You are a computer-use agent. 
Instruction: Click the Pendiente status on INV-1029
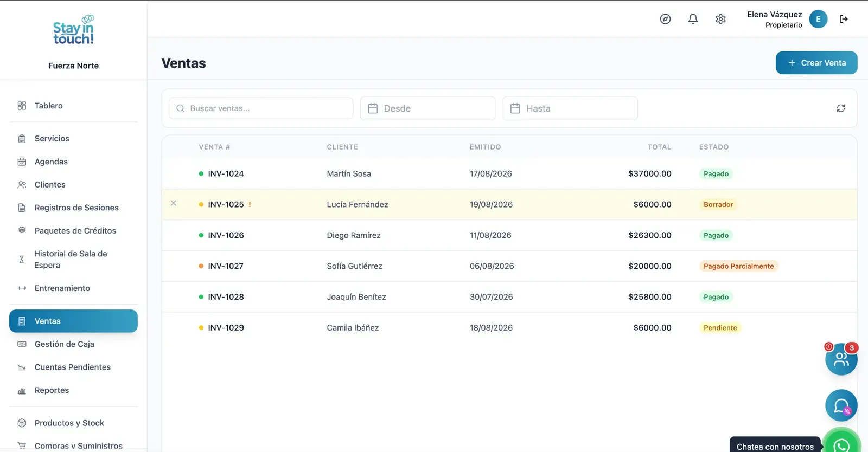(x=720, y=328)
